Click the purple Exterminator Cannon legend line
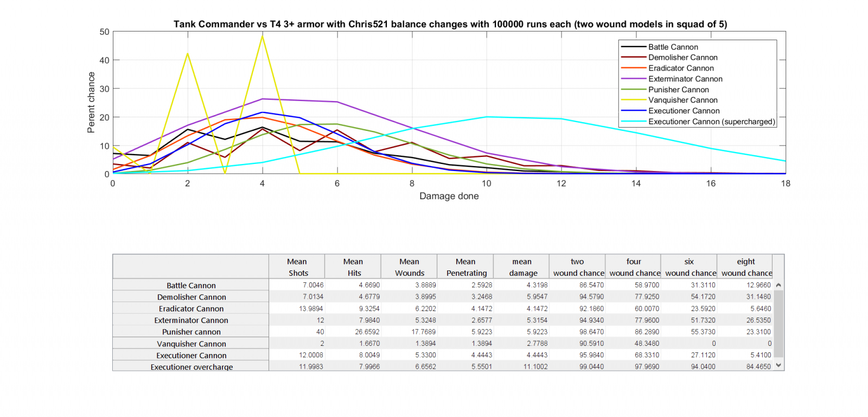The width and height of the screenshot is (868, 417). point(633,79)
